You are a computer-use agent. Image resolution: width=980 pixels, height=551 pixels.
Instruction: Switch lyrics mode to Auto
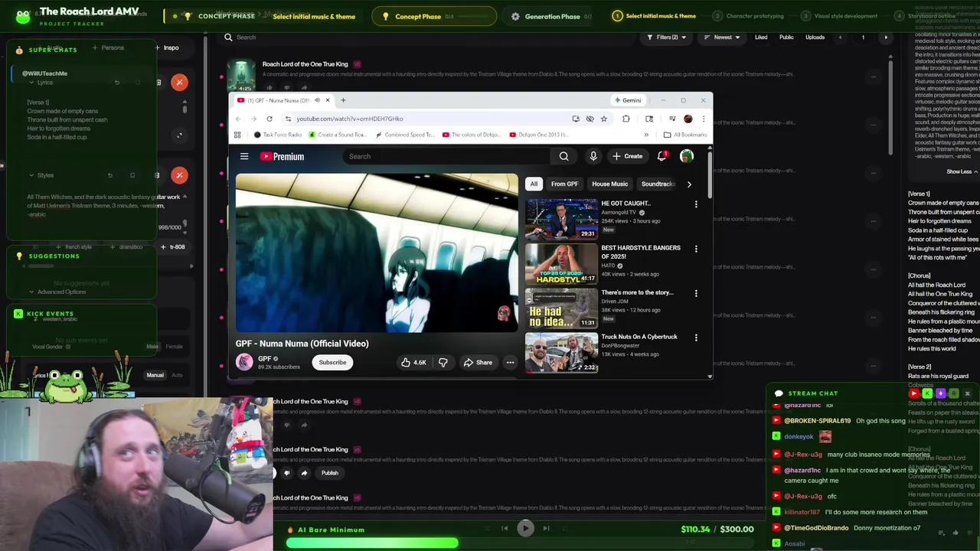tap(177, 375)
